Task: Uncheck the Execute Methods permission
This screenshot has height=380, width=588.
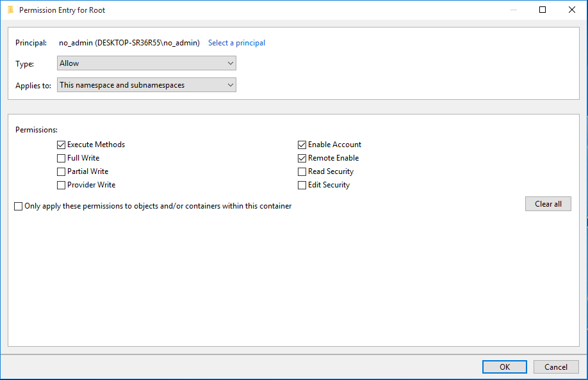Action: pyautogui.click(x=61, y=145)
